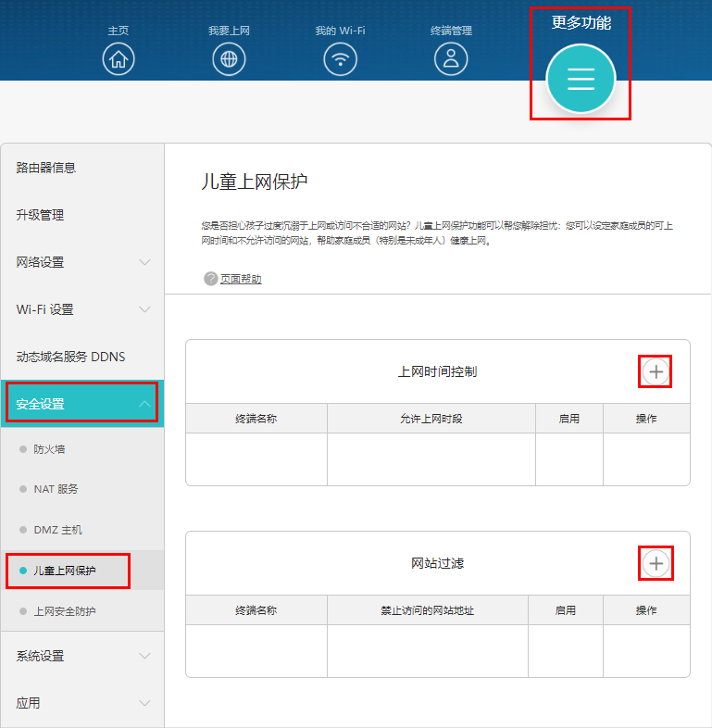Add a 网站过滤 rule with plus icon
The width and height of the screenshot is (712, 728).
(x=656, y=563)
